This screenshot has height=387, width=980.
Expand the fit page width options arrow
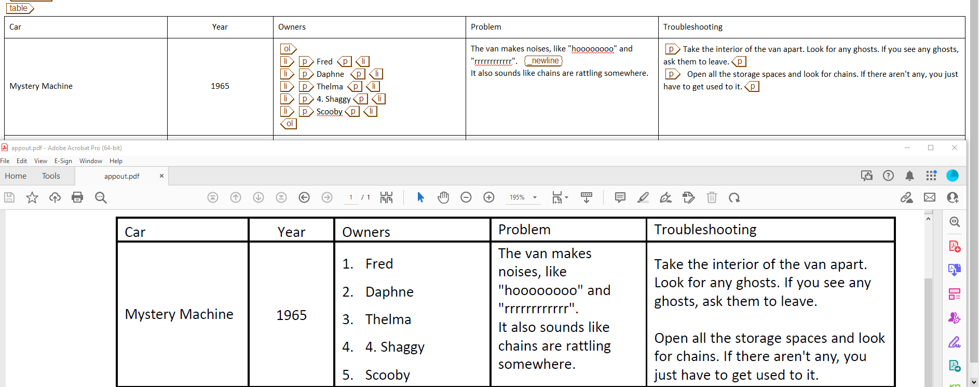click(x=566, y=197)
